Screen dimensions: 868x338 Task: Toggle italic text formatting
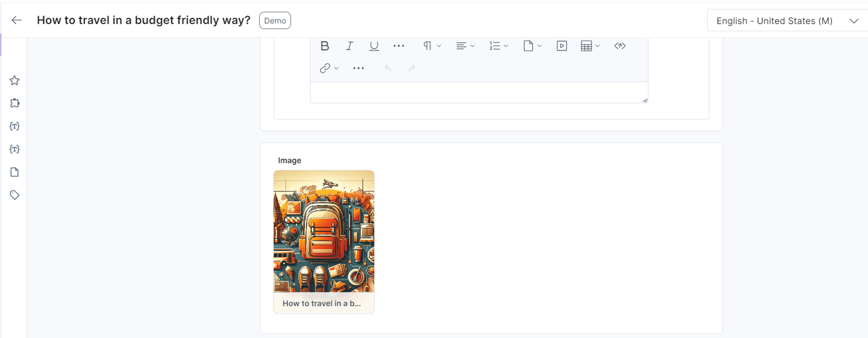click(349, 46)
